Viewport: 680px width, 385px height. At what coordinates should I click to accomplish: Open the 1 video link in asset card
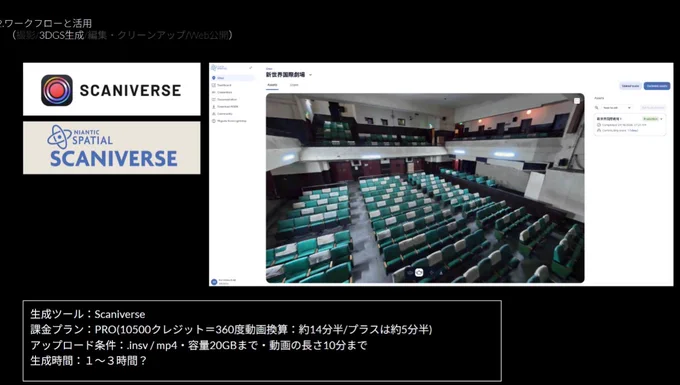click(634, 130)
